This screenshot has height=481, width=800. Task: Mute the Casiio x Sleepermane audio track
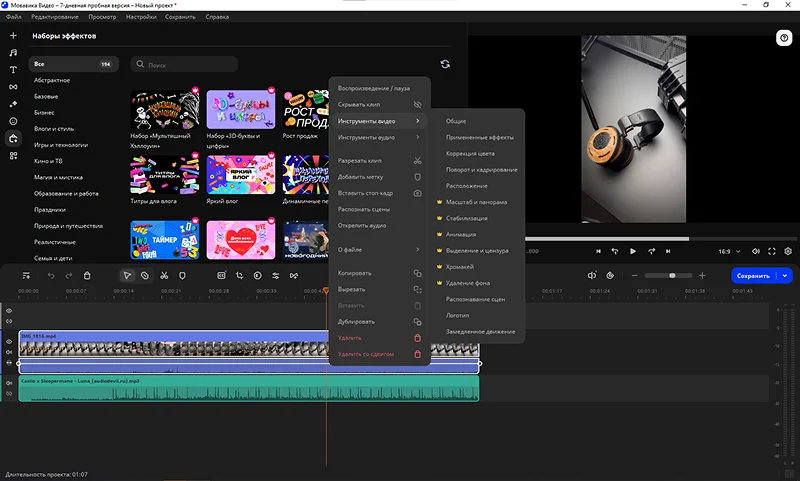(x=9, y=382)
